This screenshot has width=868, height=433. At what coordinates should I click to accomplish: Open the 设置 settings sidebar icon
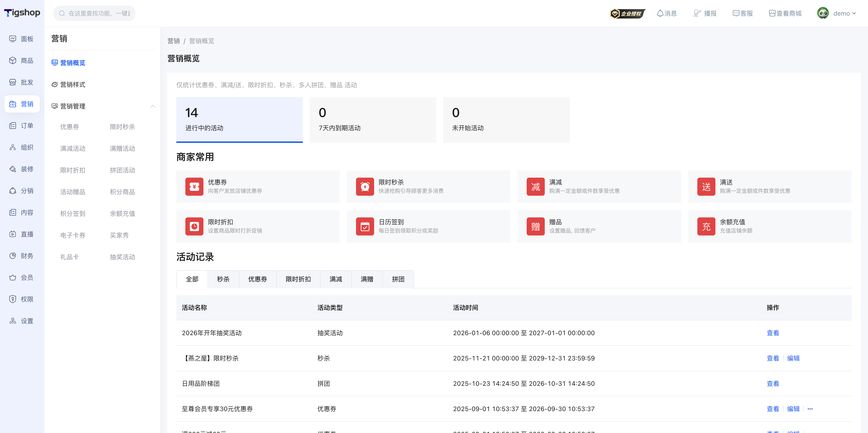point(12,321)
